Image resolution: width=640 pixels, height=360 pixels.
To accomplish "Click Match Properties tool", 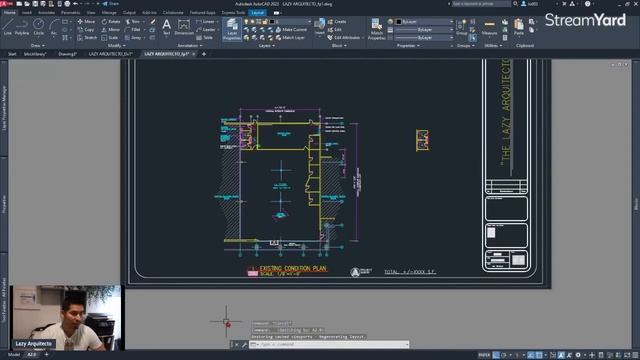I will click(376, 29).
